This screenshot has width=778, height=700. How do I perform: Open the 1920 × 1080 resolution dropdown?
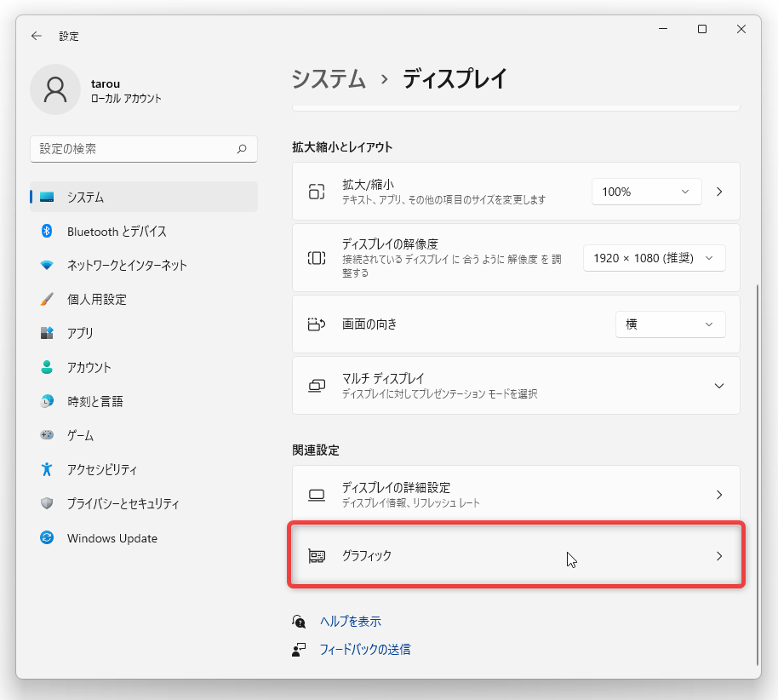[x=654, y=258]
